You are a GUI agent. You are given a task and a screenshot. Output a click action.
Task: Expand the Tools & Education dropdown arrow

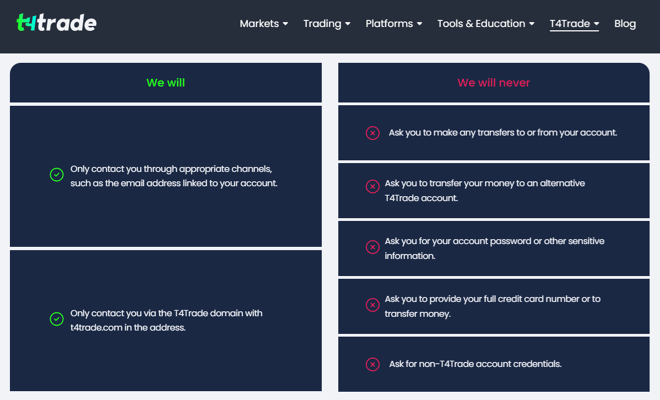click(532, 24)
